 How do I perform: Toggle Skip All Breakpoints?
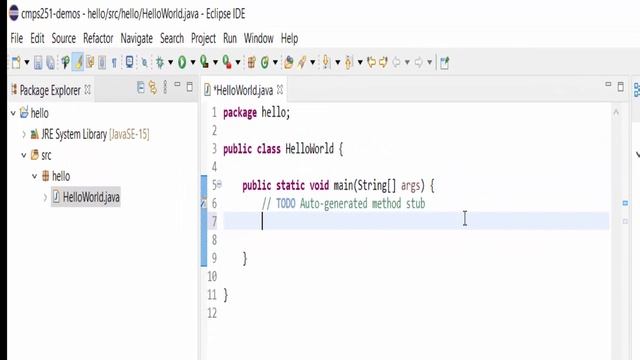pyautogui.click(x=144, y=63)
